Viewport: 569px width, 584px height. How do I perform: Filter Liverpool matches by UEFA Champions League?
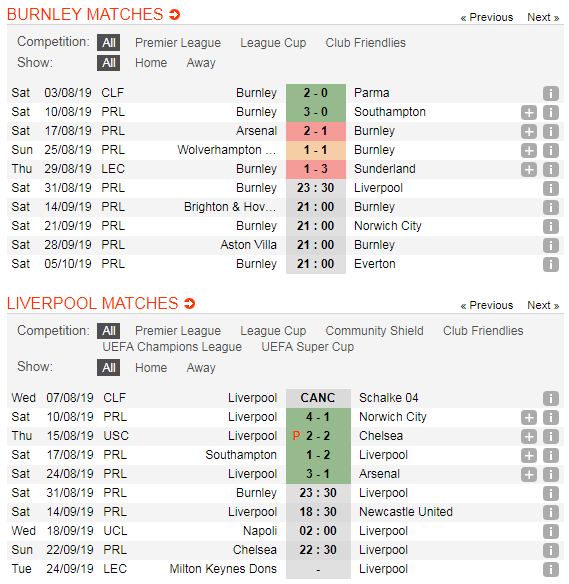click(x=172, y=347)
